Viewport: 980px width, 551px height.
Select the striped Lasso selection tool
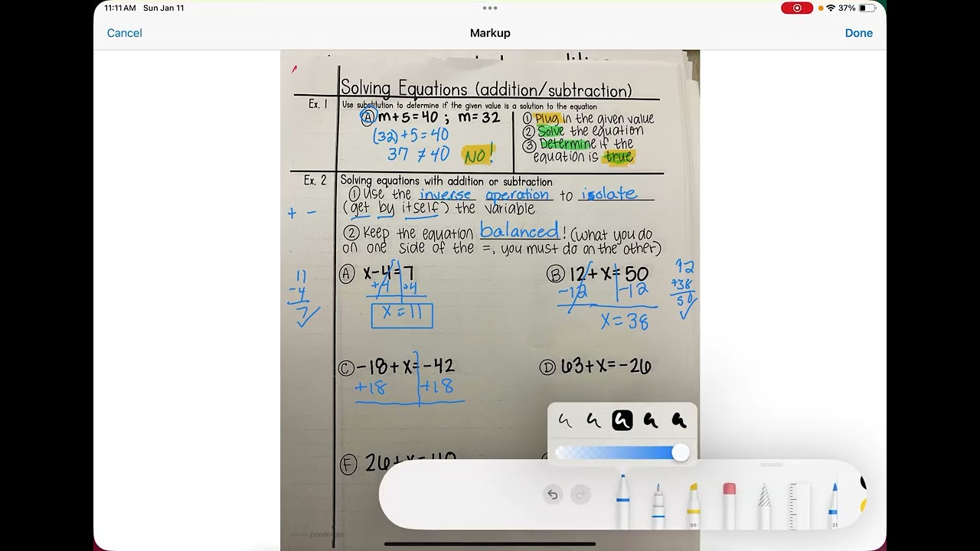[764, 505]
